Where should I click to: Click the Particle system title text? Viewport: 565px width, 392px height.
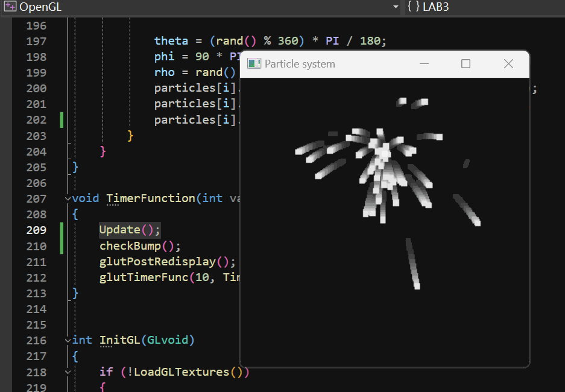(x=300, y=64)
